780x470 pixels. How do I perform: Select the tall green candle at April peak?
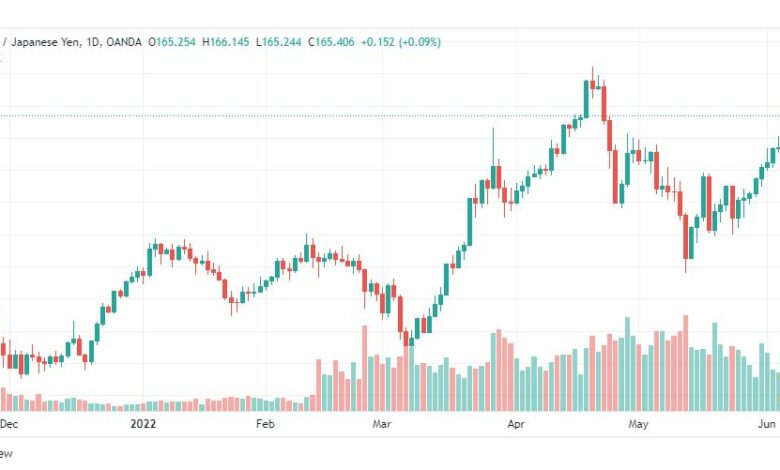click(586, 99)
